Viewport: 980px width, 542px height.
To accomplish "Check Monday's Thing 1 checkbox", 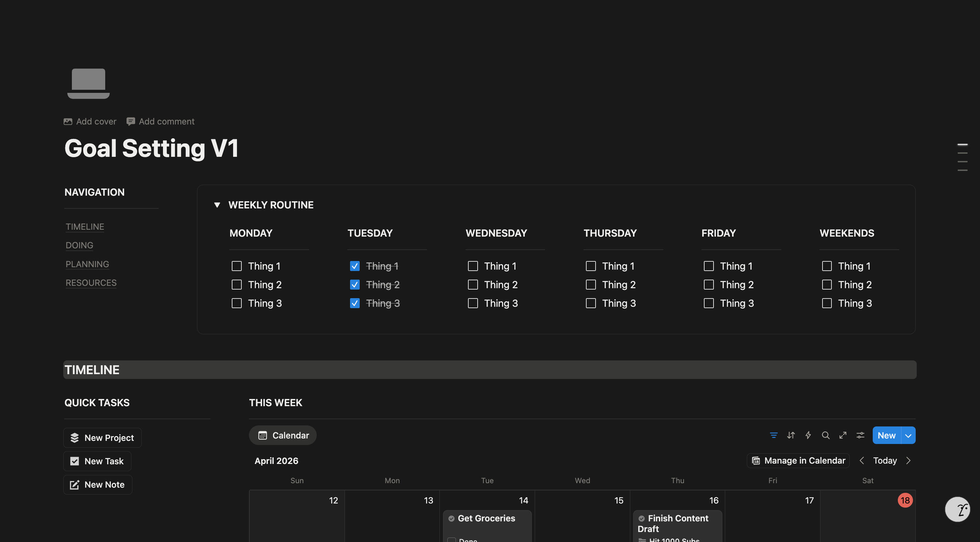I will [237, 266].
